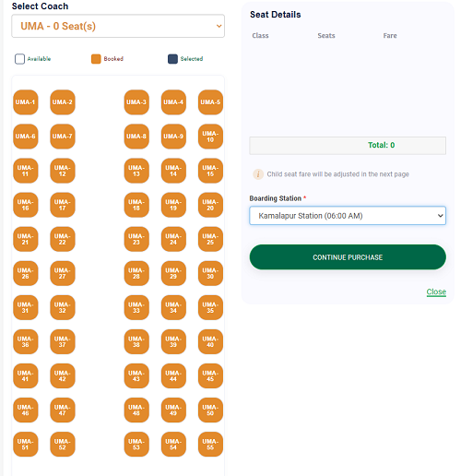Select seat UMA-46
This screenshot has height=476, width=461.
coord(26,411)
